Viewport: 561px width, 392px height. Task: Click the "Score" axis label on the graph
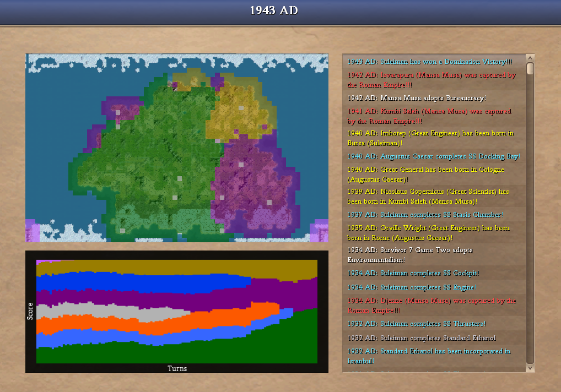pyautogui.click(x=30, y=311)
